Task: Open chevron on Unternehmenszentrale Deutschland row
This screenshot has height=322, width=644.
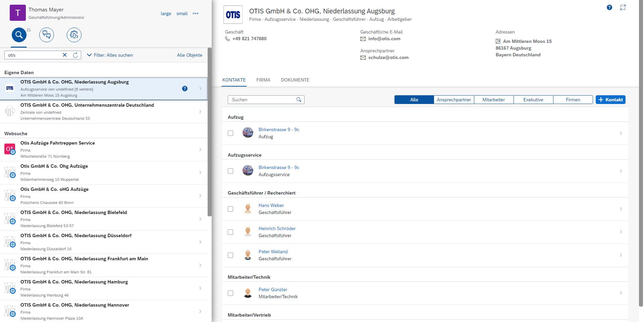Action: click(200, 112)
